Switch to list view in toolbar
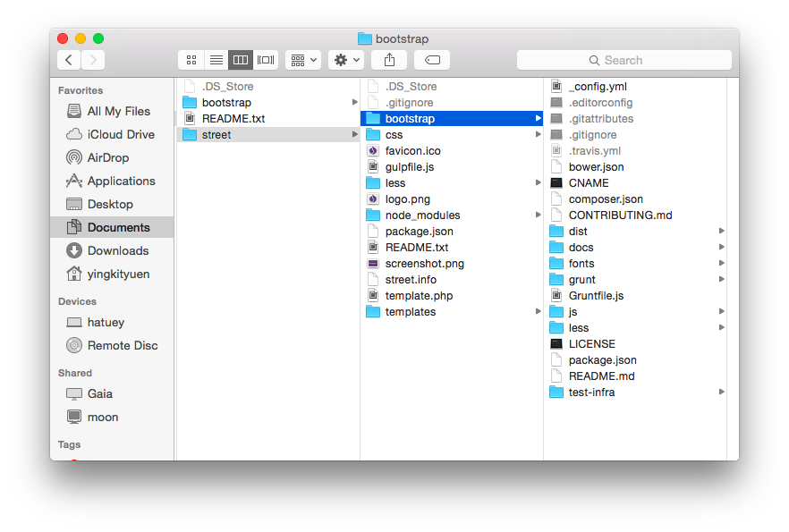 (x=216, y=60)
